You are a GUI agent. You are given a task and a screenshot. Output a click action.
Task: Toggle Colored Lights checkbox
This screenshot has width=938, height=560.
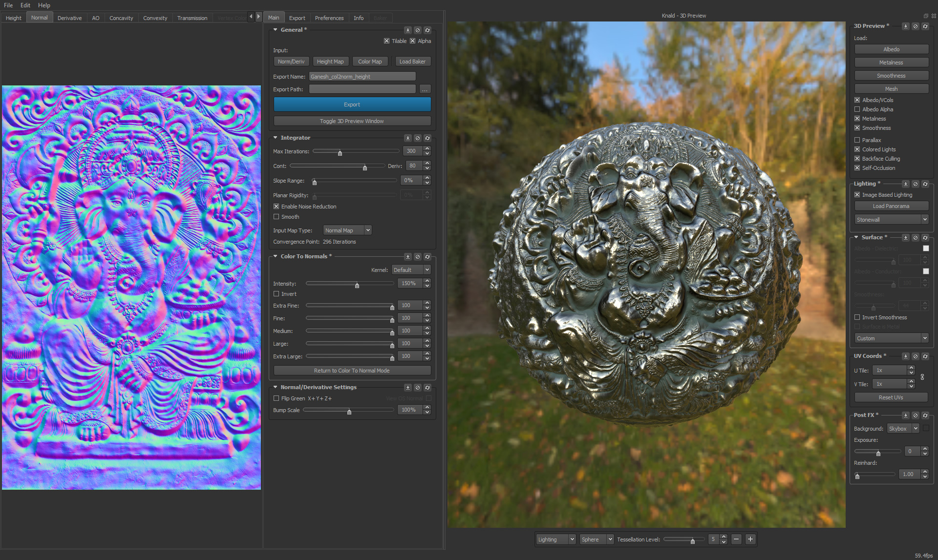(x=857, y=149)
